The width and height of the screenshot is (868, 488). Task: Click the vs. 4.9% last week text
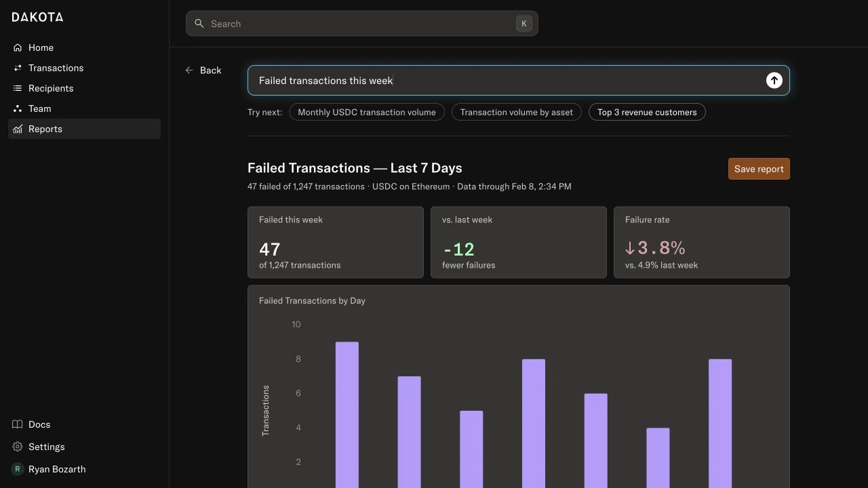(661, 265)
